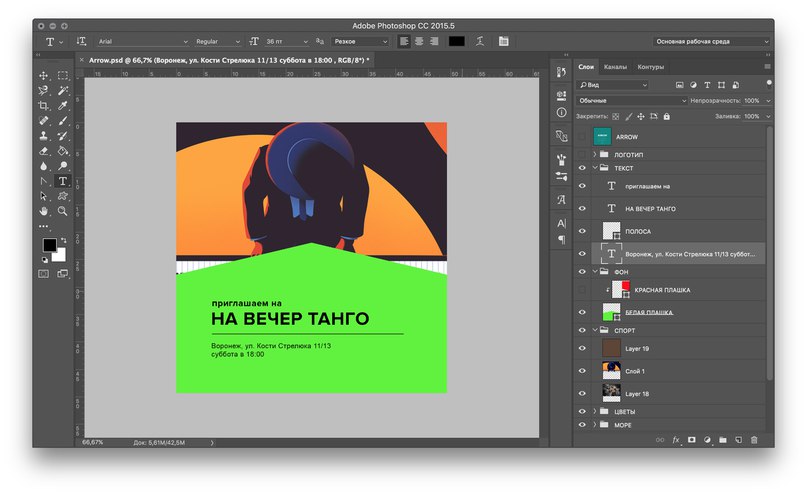Create a new layer group
This screenshot has height=494, width=807.
[x=722, y=439]
